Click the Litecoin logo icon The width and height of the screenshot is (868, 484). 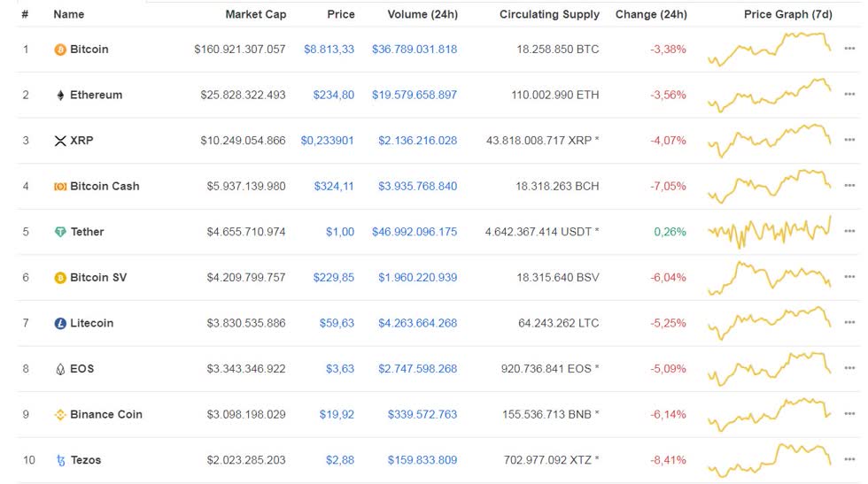pyautogui.click(x=60, y=323)
